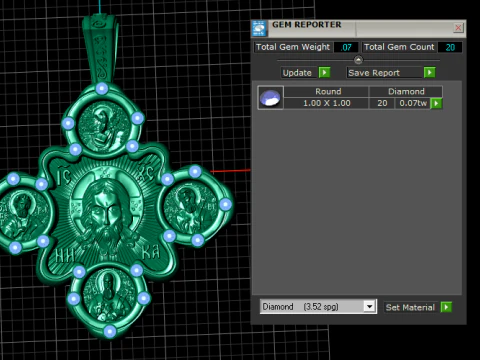Image resolution: width=480 pixels, height=360 pixels.
Task: Click the Diamond column header
Action: (406, 91)
